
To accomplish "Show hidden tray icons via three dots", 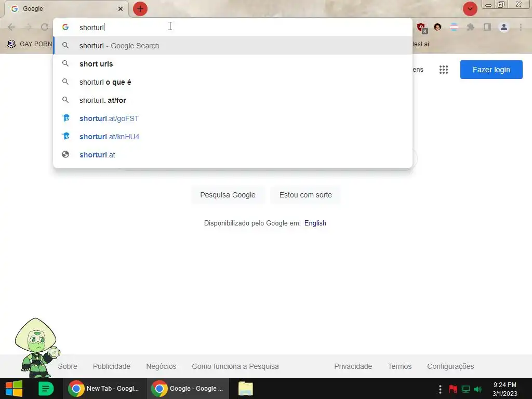I will [x=440, y=389].
